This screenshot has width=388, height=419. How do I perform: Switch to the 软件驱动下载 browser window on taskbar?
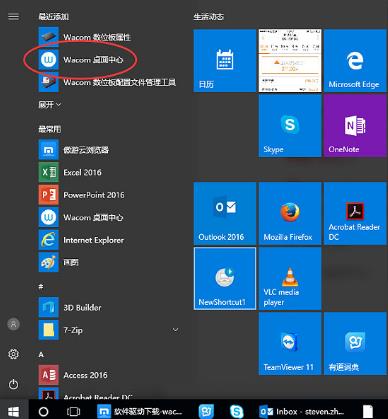point(140,411)
